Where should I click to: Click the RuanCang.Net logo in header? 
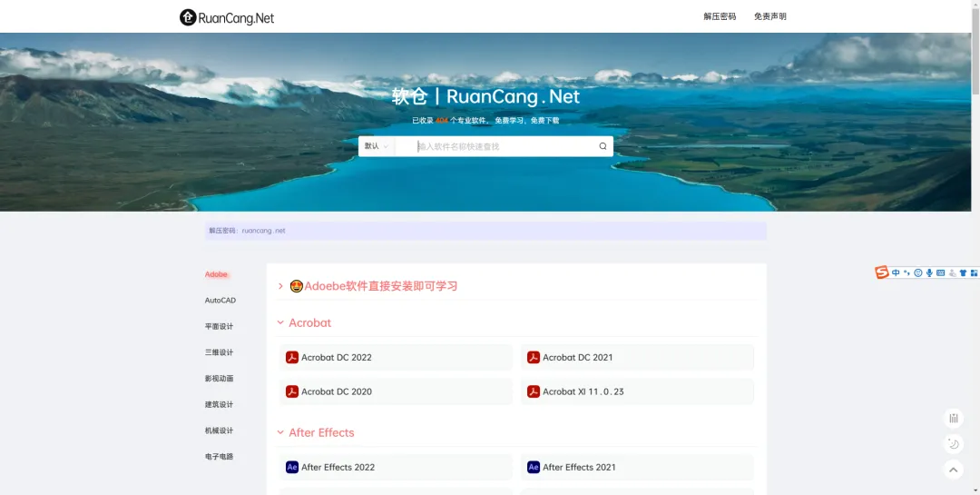pyautogui.click(x=227, y=17)
